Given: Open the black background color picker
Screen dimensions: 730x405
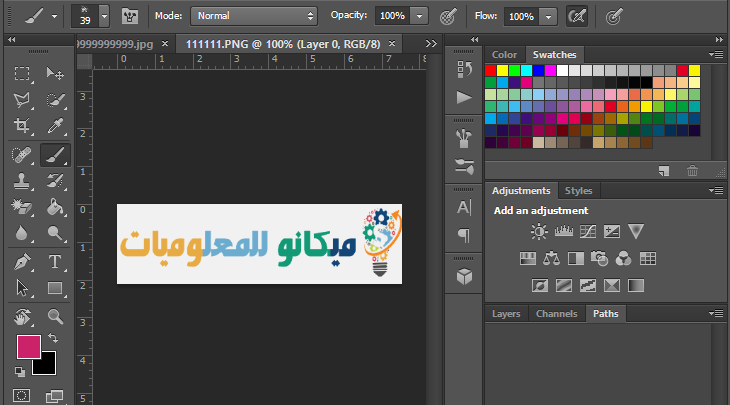Looking at the screenshot, I should tap(48, 365).
